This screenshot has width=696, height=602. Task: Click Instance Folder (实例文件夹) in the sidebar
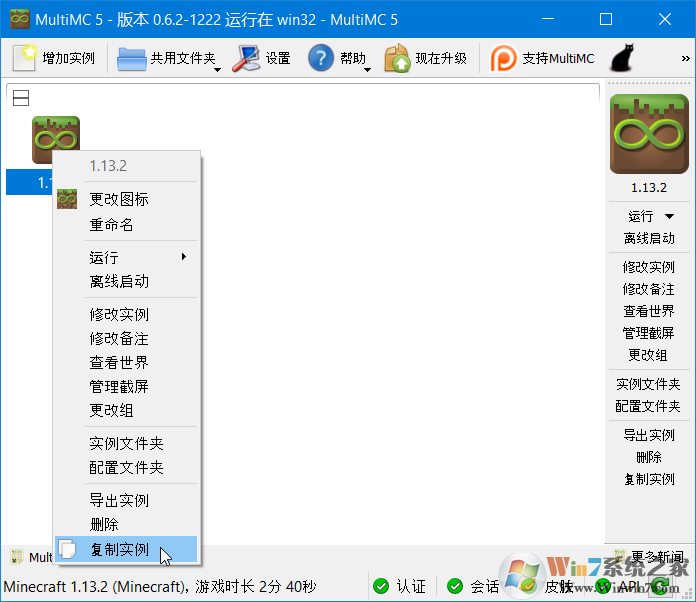point(648,384)
